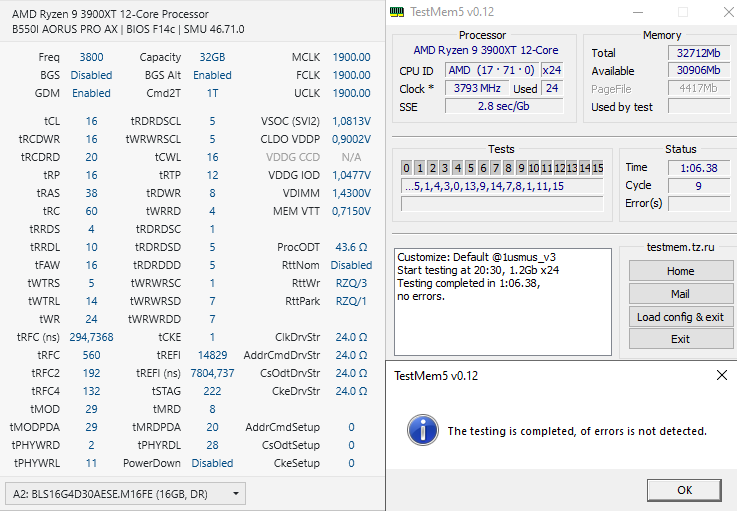Click the blue information icon in dialog
Viewport: 737px width, 511px height.
pos(423,430)
